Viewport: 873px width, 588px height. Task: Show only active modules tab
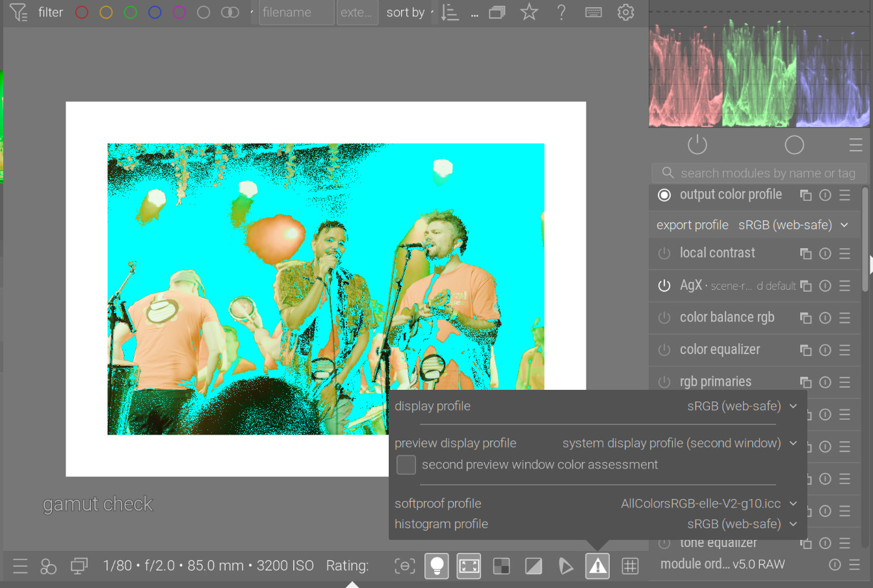pos(697,145)
